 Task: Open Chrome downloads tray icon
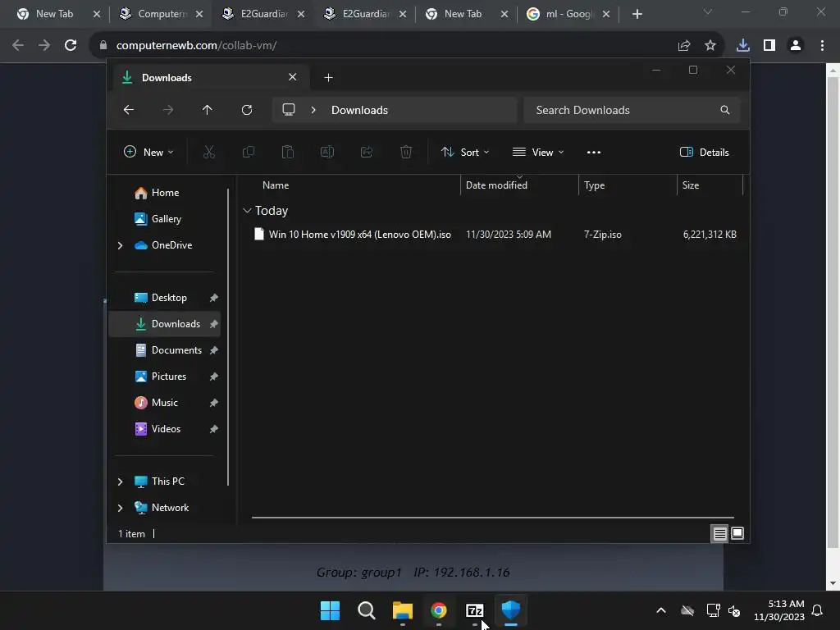743,46
